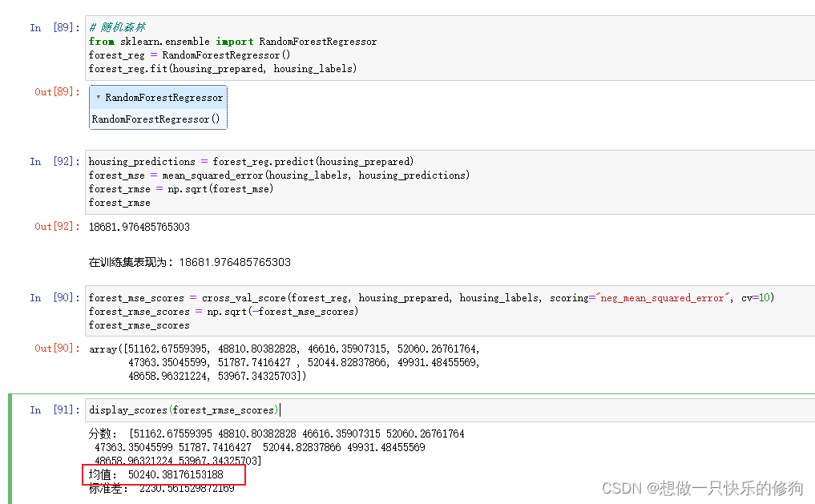
Task: Click the array value 47363.35045599
Action: tap(169, 362)
